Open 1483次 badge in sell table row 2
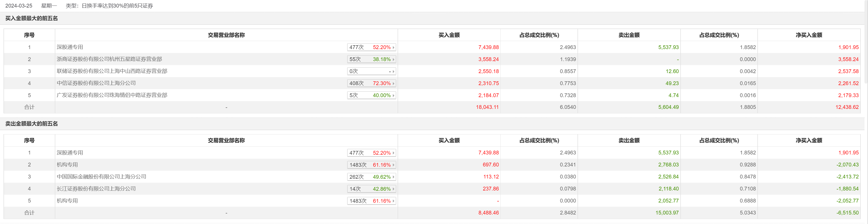This screenshot has height=224, width=868. [393, 165]
